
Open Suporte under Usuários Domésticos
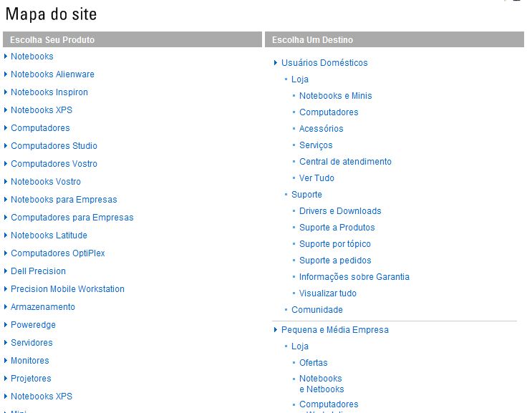coord(306,195)
